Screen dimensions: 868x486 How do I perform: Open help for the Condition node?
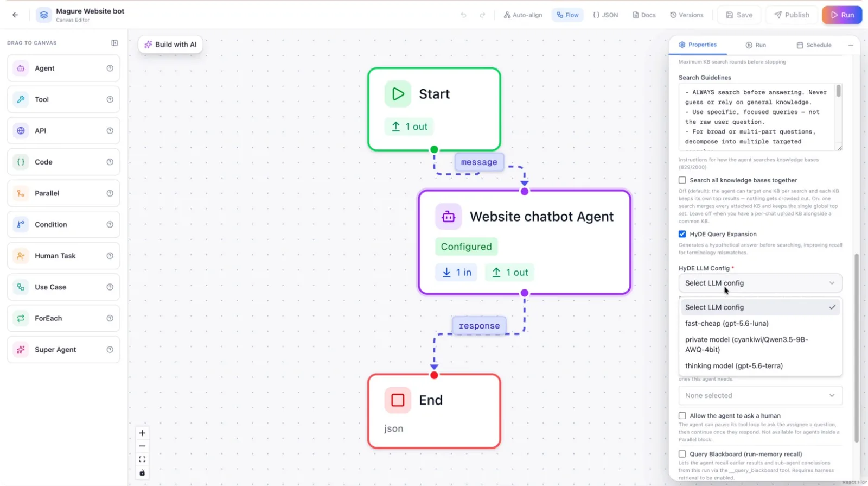click(110, 224)
